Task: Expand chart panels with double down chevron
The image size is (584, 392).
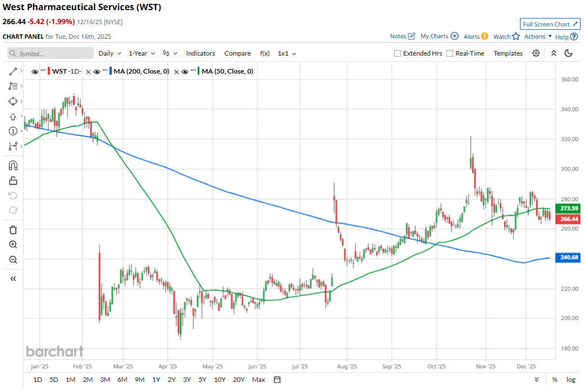Action: [536, 380]
